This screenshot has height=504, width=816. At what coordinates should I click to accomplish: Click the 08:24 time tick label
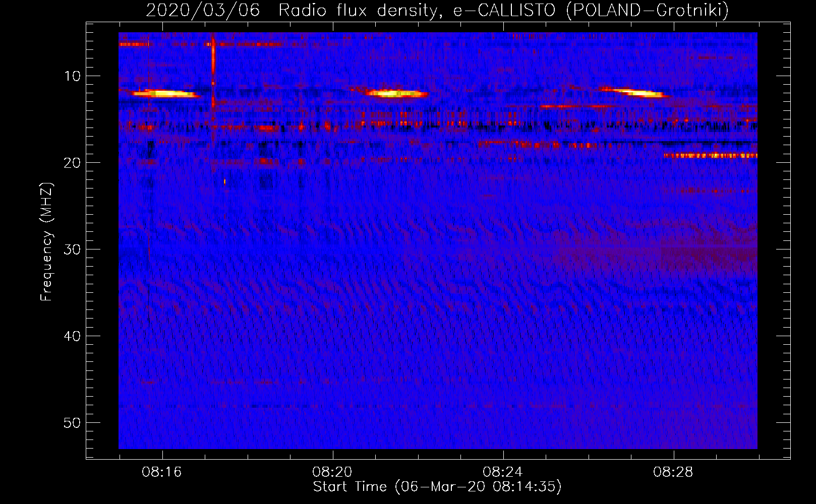pos(502,472)
